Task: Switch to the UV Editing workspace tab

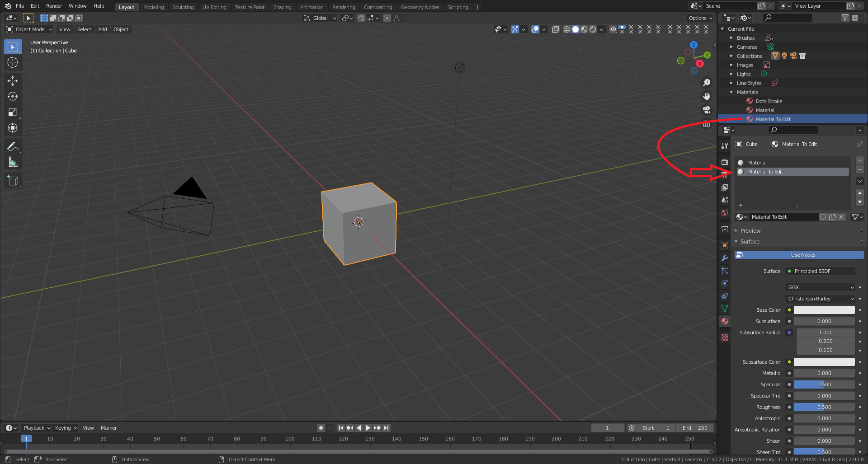Action: click(214, 7)
